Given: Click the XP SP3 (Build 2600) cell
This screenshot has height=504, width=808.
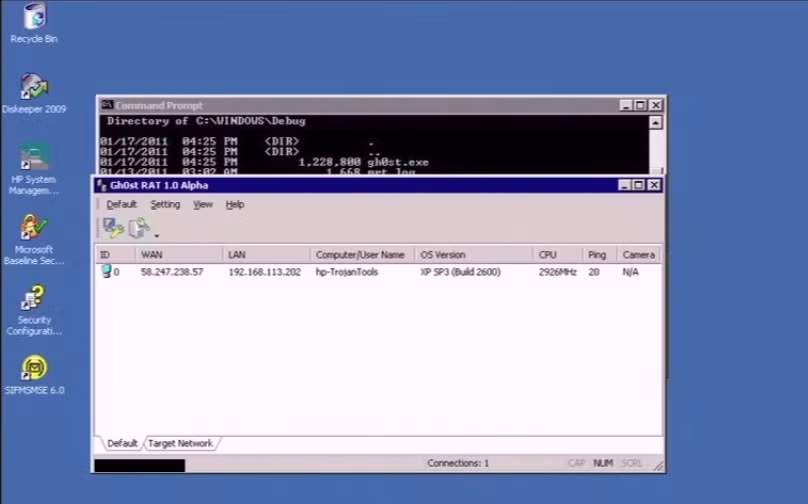Looking at the screenshot, I should click(x=460, y=272).
